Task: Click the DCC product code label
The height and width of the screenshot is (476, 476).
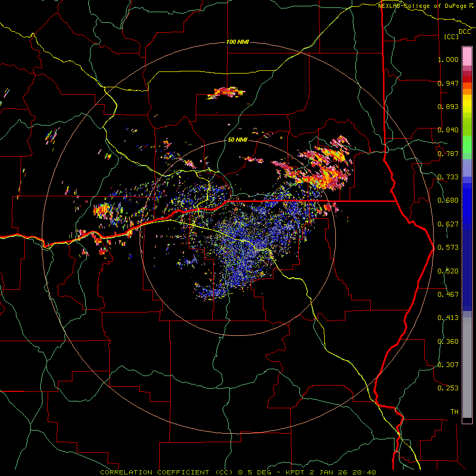Action: tap(464, 32)
